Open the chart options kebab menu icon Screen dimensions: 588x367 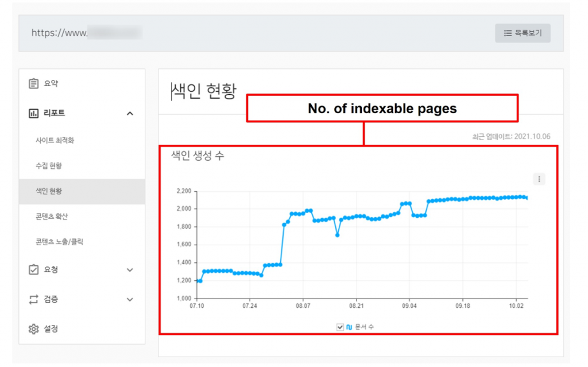539,179
